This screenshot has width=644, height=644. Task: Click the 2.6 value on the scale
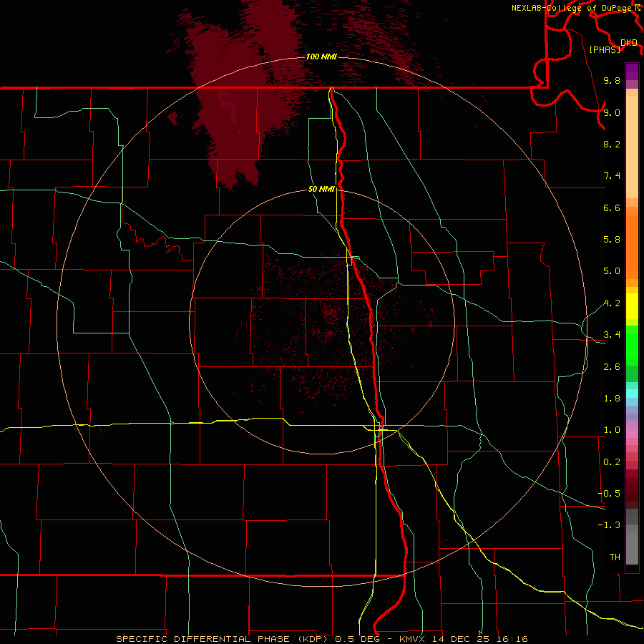[612, 367]
